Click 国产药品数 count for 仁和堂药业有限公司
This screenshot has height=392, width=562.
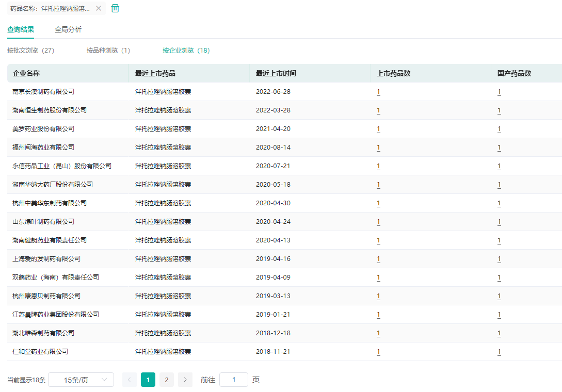click(499, 352)
